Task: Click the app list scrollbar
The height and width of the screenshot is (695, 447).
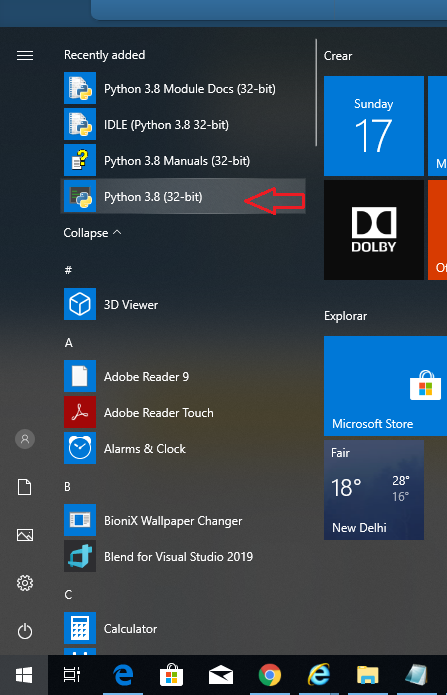Action: (x=316, y=92)
